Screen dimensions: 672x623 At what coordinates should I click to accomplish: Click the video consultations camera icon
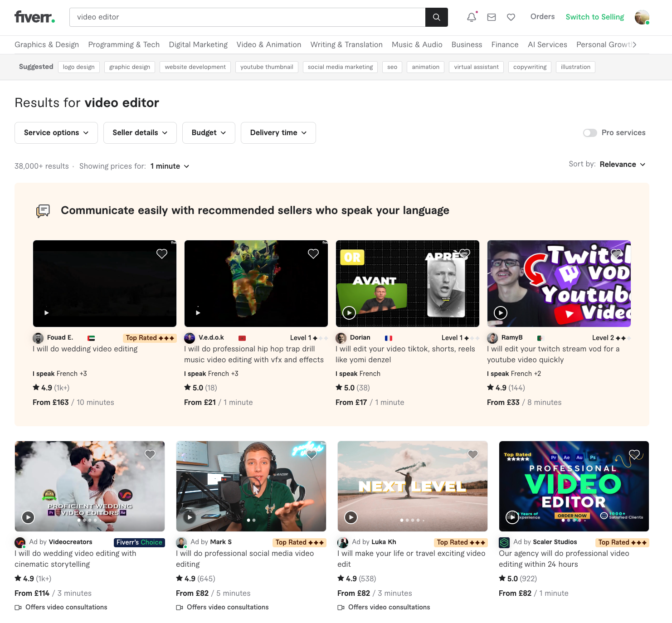[18, 607]
